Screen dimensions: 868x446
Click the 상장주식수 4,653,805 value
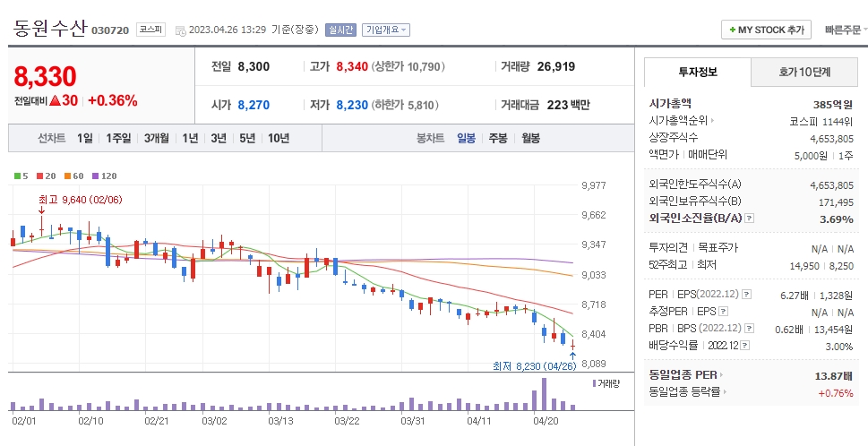(831, 139)
